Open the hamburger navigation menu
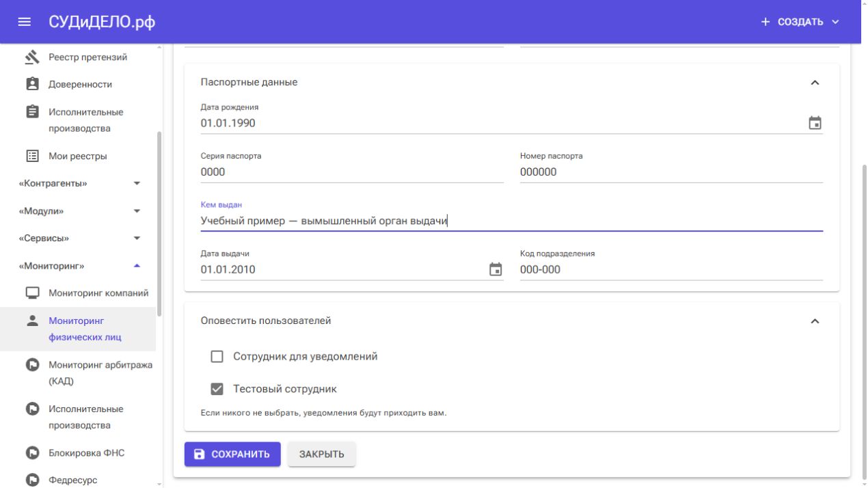868x488 pixels. click(x=24, y=22)
